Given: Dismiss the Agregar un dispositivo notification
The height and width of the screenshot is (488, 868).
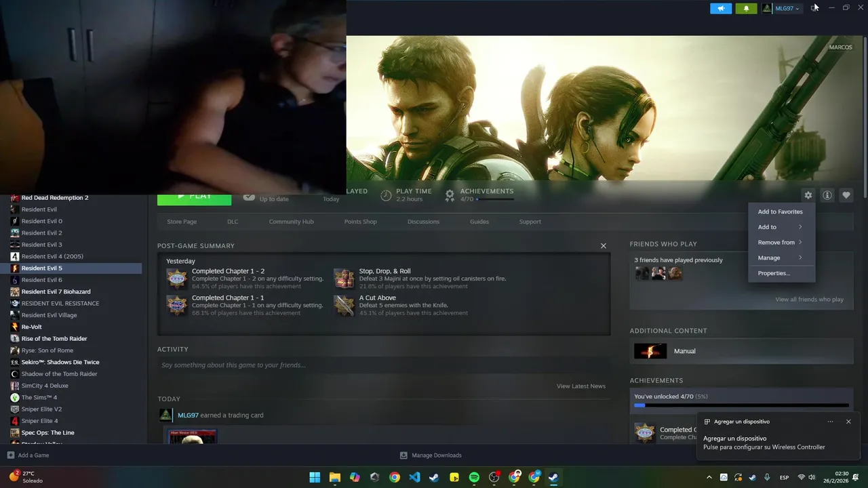Looking at the screenshot, I should [x=848, y=422].
